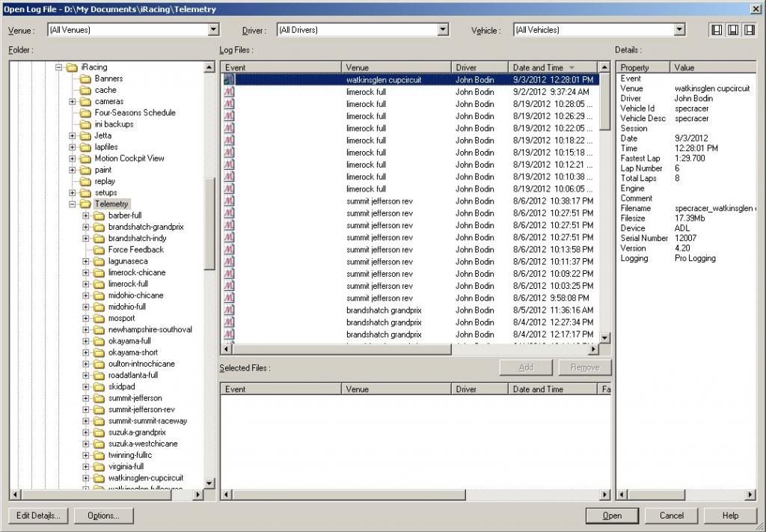Click the mosport folder icon
The image size is (766, 532).
coord(99,318)
